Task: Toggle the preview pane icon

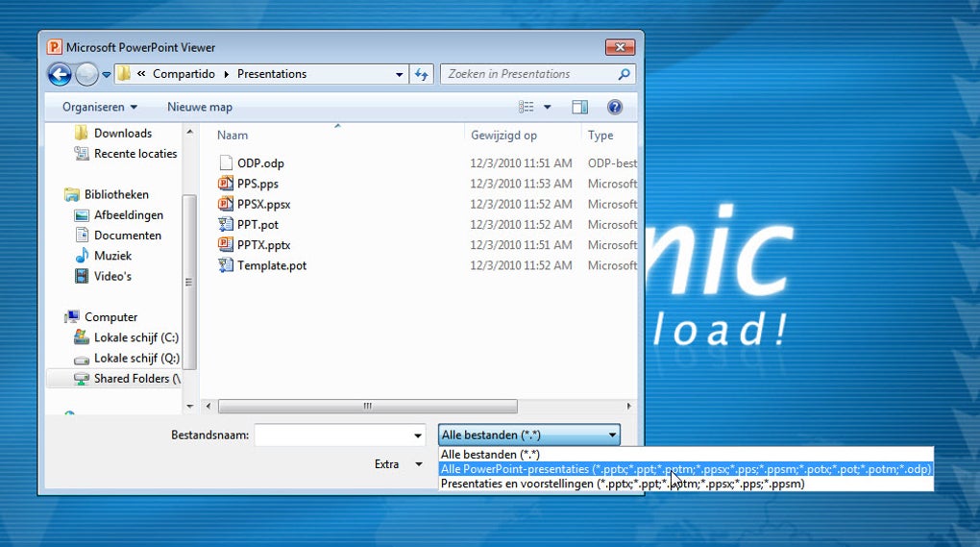Action: point(580,107)
